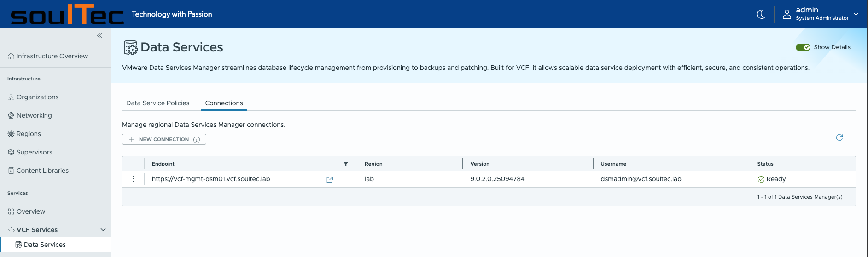Collapse the VCF Services section
The height and width of the screenshot is (257, 868).
(103, 230)
